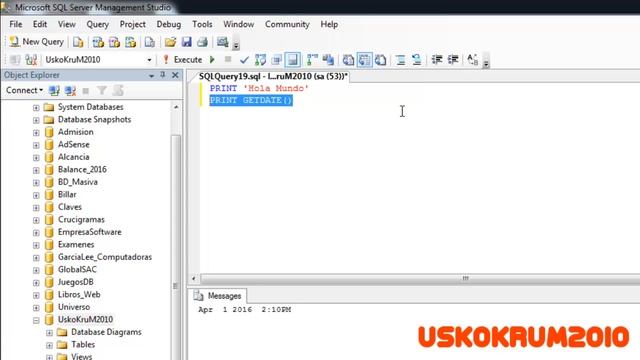640x360 pixels.
Task: Click the Activity Monitor toolbar icon
Action: point(222,42)
